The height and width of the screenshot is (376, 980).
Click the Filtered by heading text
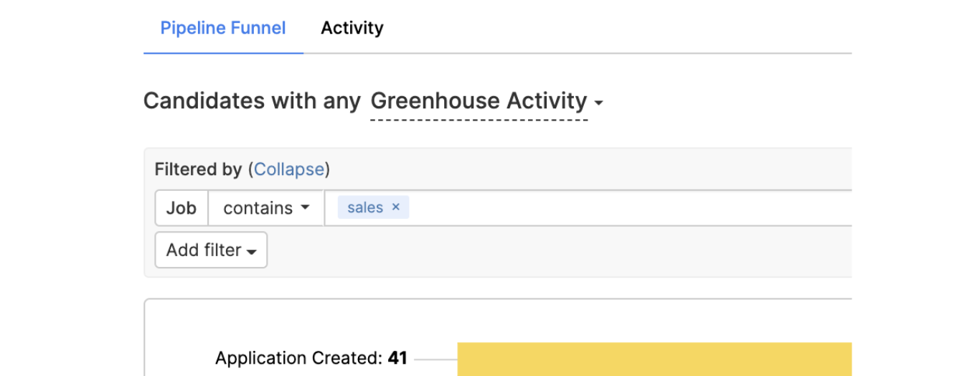198,169
